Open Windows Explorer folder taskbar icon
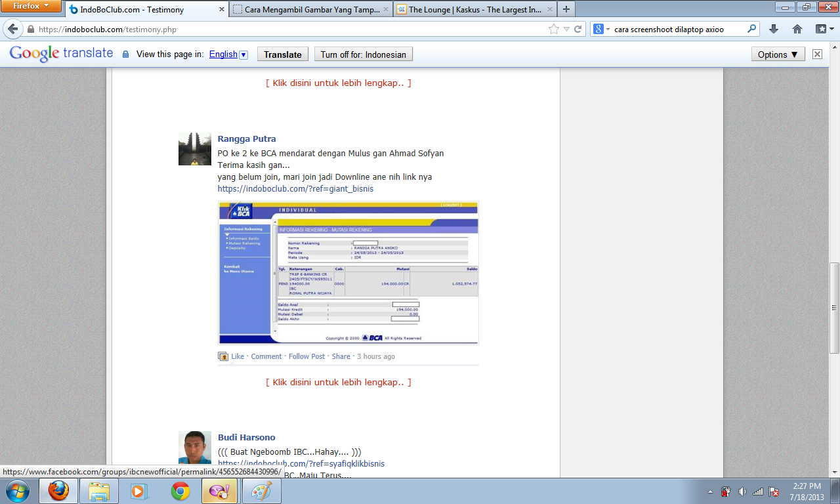This screenshot has width=840, height=504. pos(99,491)
